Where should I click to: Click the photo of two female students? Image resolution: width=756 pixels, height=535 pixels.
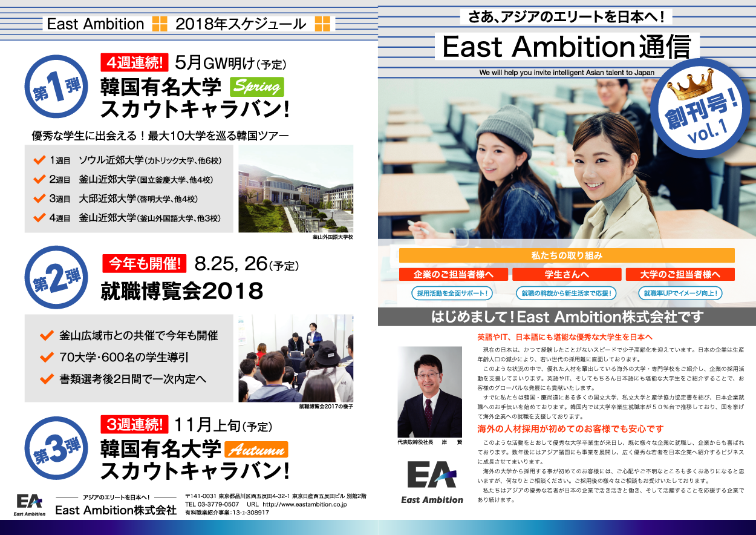coord(567,160)
